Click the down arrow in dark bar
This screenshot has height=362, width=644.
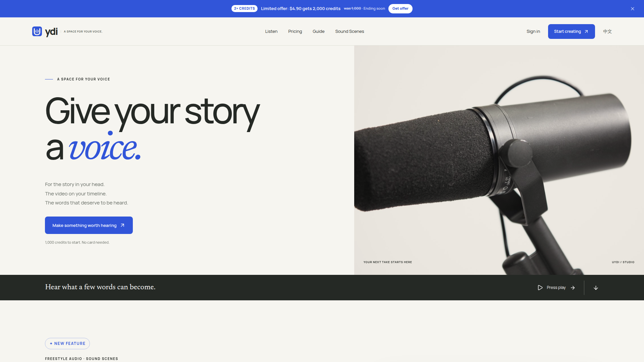[596, 288]
